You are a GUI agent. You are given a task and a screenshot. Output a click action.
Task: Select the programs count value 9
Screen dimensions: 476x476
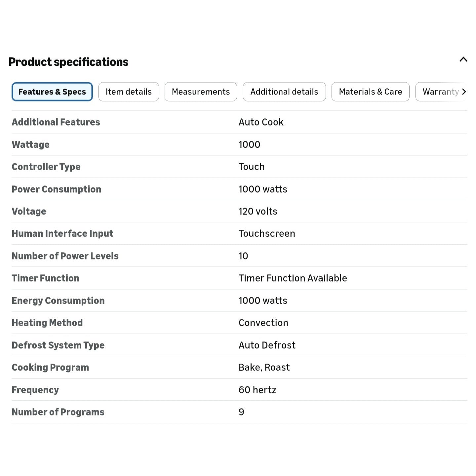pos(241,412)
